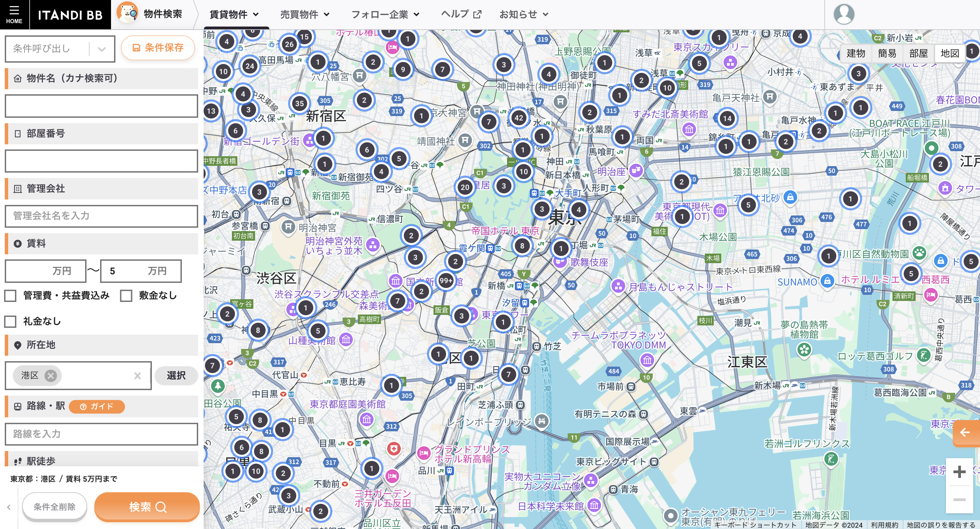Remove the 港区 location tag

tap(50, 376)
